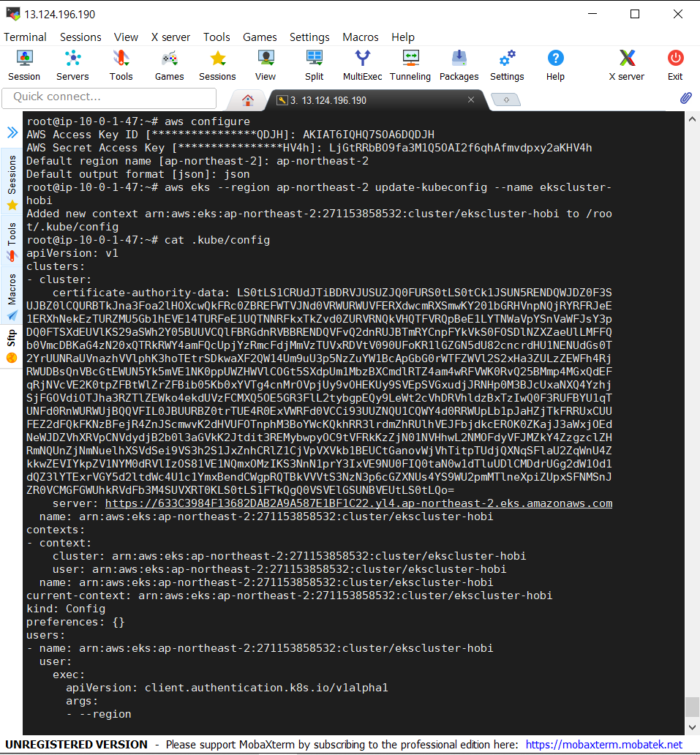The height and width of the screenshot is (755, 700).
Task: Open the Tools menu
Action: click(217, 37)
